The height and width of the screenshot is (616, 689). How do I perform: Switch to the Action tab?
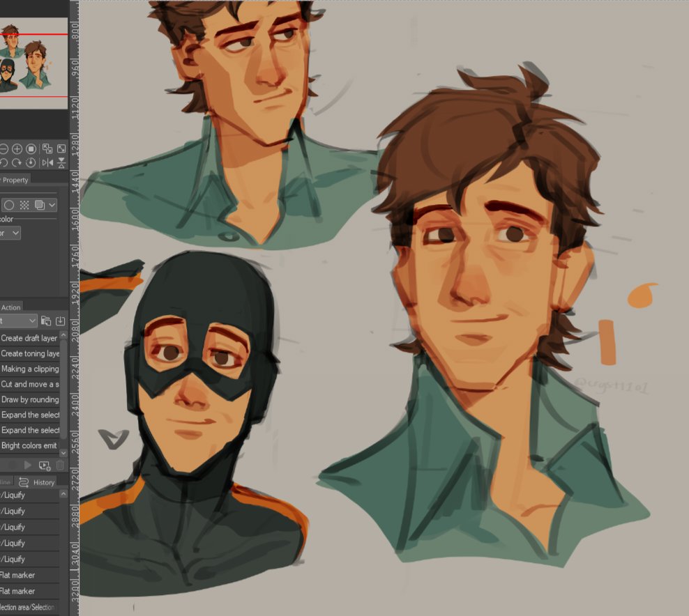[10, 307]
